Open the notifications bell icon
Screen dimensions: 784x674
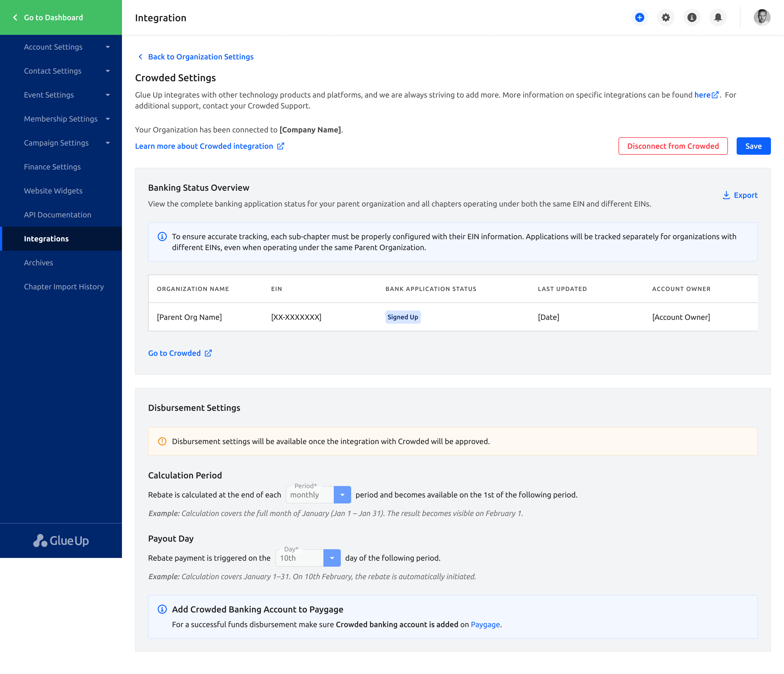pyautogui.click(x=718, y=17)
